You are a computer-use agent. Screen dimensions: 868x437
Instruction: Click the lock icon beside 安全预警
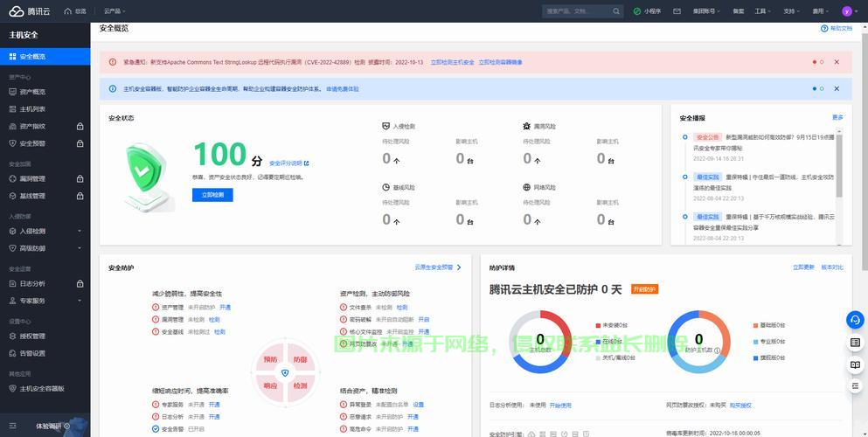[x=80, y=143]
